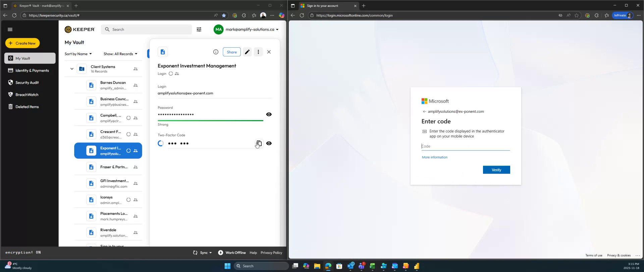Viewport: 644px width, 272px height.
Task: Click the two-factor countdown timer circle
Action: [x=161, y=143]
